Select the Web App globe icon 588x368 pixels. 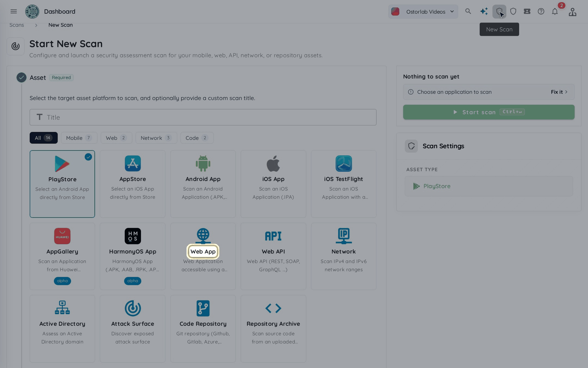click(x=203, y=236)
